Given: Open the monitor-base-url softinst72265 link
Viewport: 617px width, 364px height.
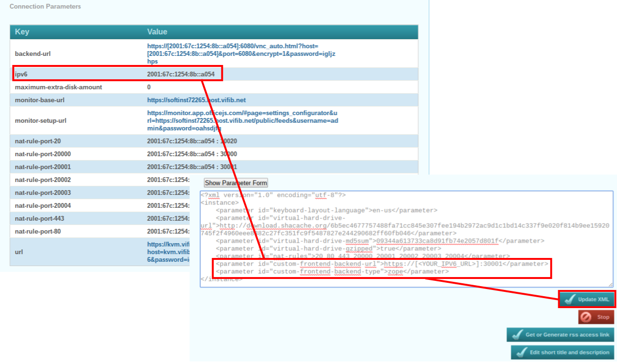Looking at the screenshot, I should [196, 100].
